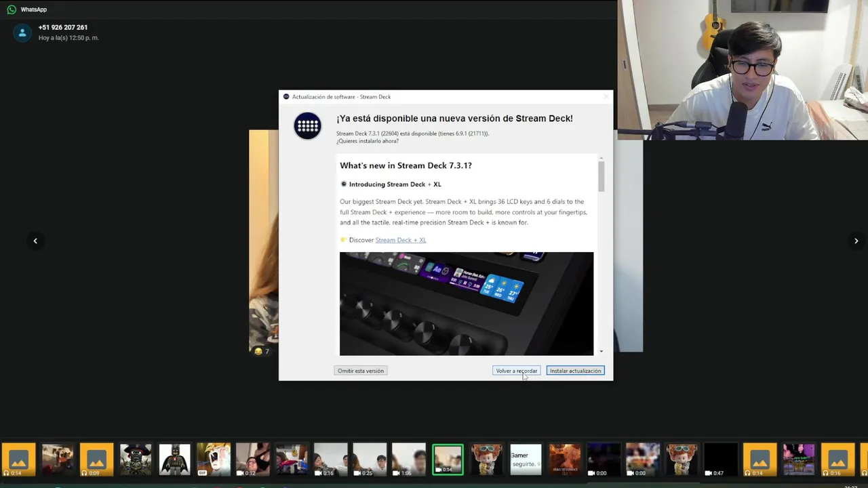Click Instalar actualización button
This screenshot has height=488, width=868.
575,371
